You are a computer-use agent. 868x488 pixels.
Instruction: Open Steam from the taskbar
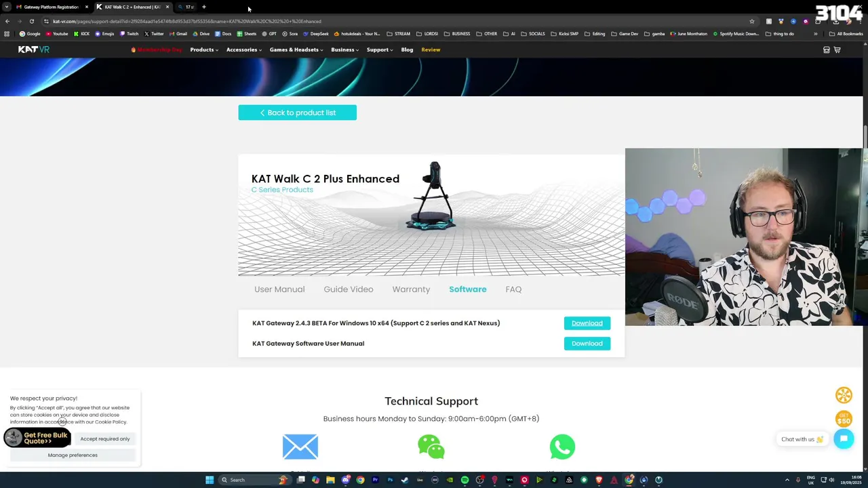(405, 480)
